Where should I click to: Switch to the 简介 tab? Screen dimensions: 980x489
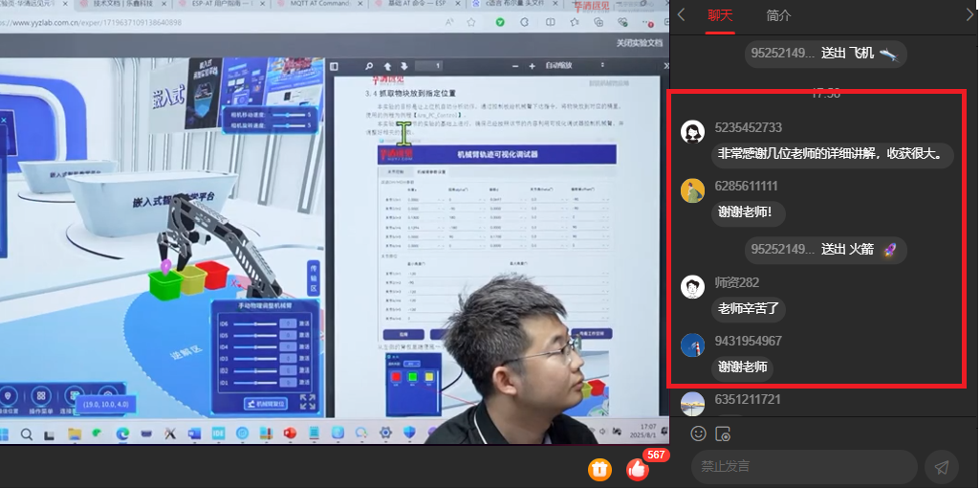(x=778, y=15)
